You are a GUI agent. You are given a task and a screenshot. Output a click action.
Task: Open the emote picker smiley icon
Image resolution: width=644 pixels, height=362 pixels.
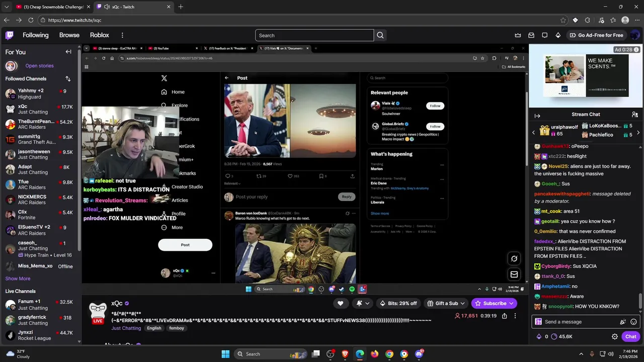[x=633, y=322]
